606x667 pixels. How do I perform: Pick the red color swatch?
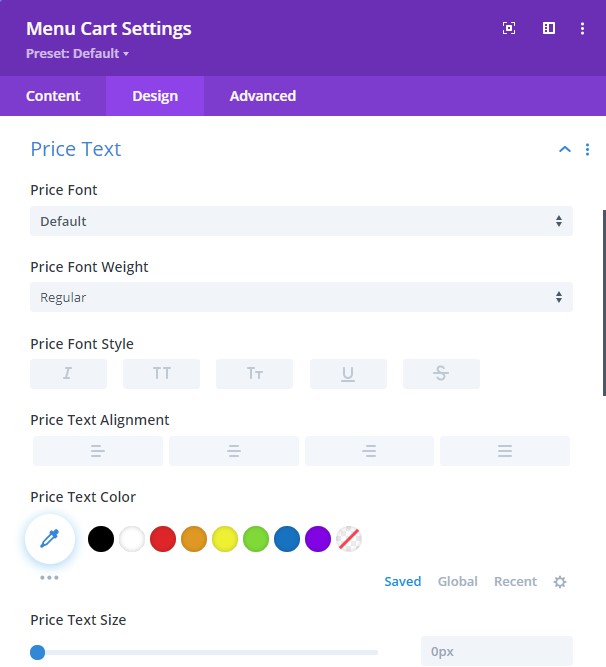coord(163,539)
